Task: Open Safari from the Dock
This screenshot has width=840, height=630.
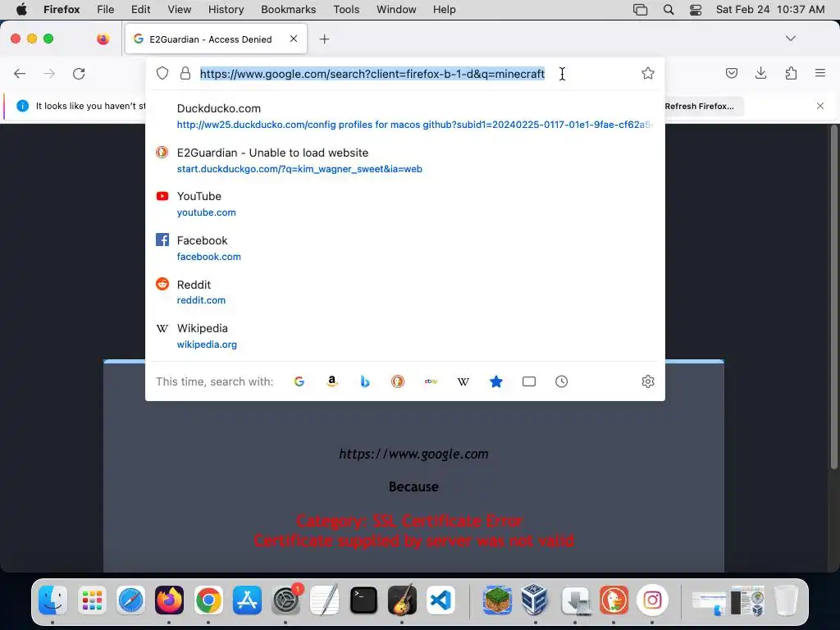Action: (x=130, y=600)
